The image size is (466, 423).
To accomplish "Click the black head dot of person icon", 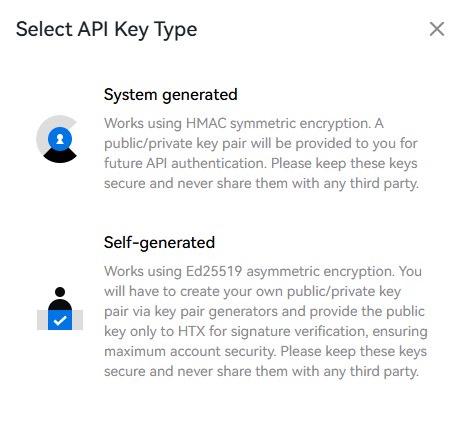I will [60, 292].
